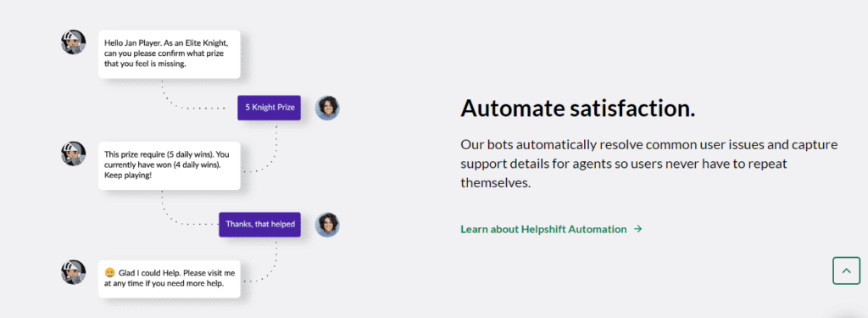Viewport: 868px width, 318px height.
Task: Click the Glad I could Help chat bubble
Action: point(170,279)
